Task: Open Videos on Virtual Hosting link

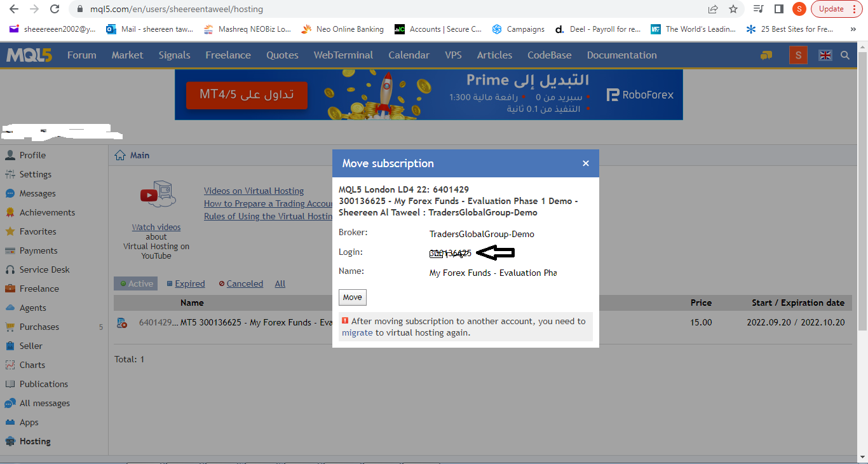Action: pos(254,191)
